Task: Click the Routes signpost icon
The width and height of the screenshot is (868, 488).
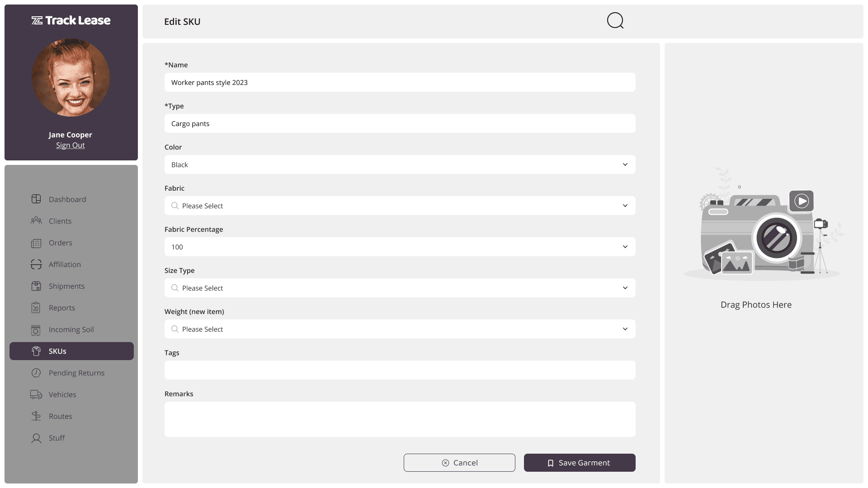Action: click(x=36, y=416)
